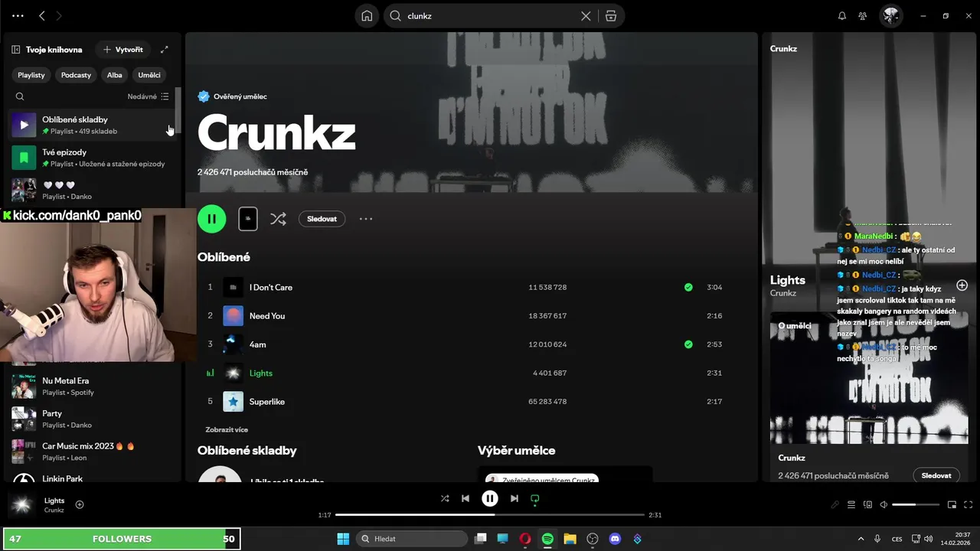The image size is (980, 551).
Task: Open more options dots for Crunkz
Action: (366, 219)
